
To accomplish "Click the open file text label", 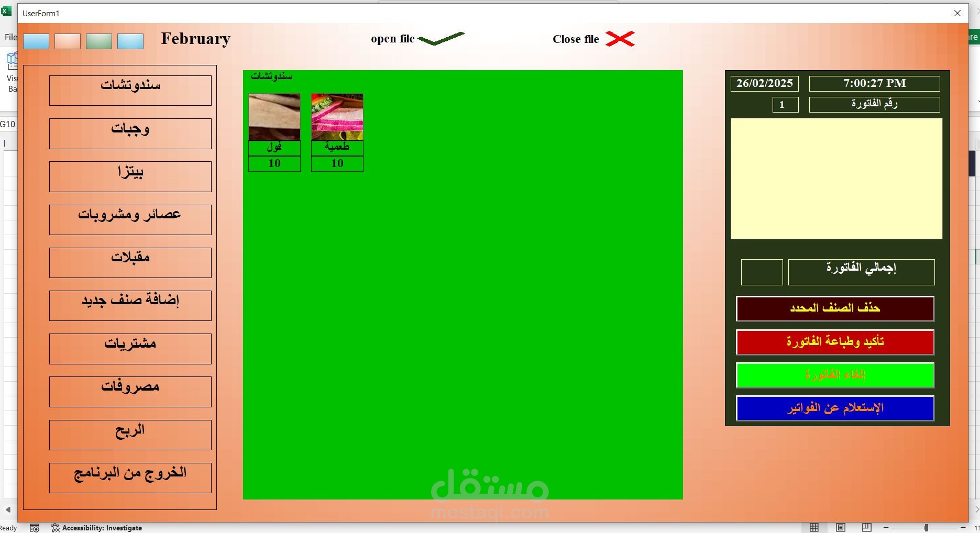I will click(x=393, y=39).
